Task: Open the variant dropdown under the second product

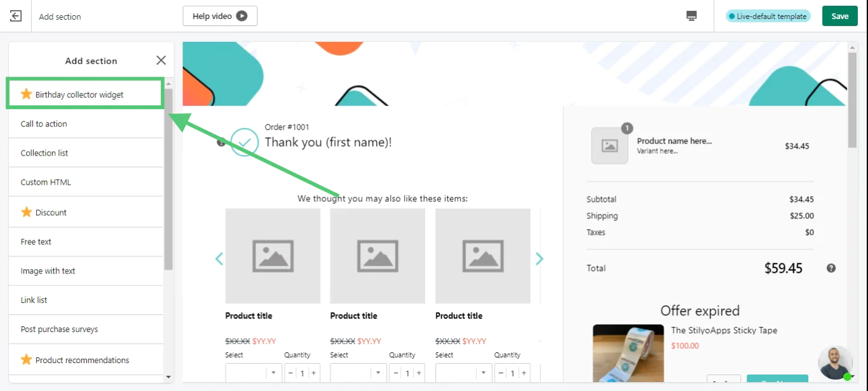Action: pyautogui.click(x=358, y=373)
